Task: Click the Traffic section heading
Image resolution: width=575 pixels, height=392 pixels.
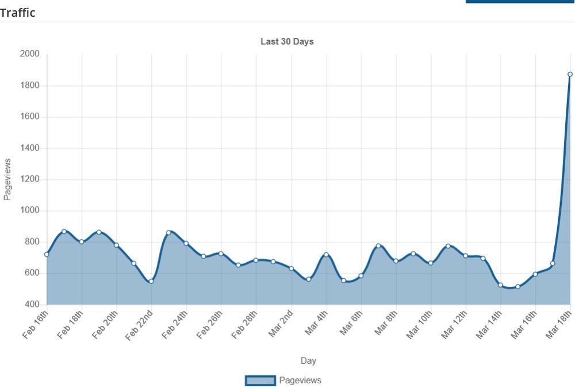Action: [18, 13]
